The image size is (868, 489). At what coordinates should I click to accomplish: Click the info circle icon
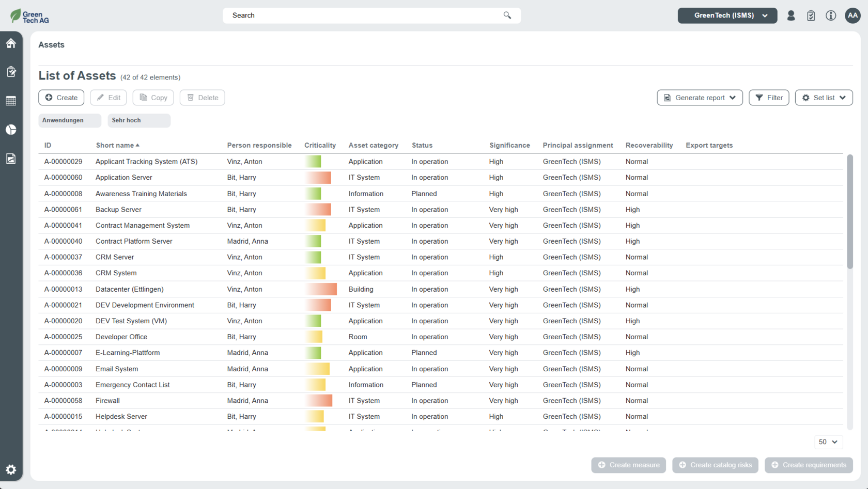(831, 15)
